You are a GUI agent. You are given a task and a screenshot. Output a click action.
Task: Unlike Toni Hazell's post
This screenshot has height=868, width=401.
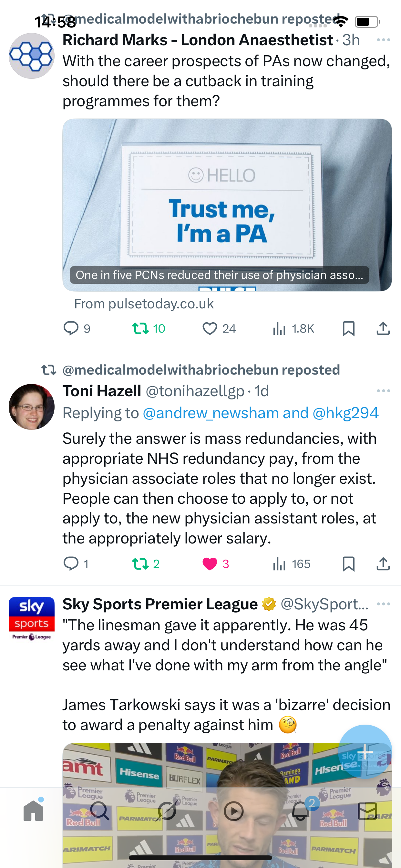coord(210,564)
